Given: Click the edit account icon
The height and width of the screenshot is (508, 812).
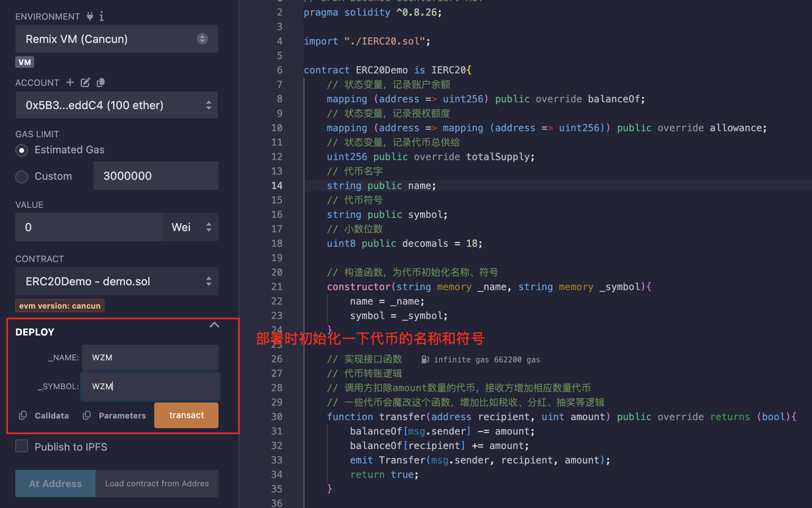Looking at the screenshot, I should [85, 82].
